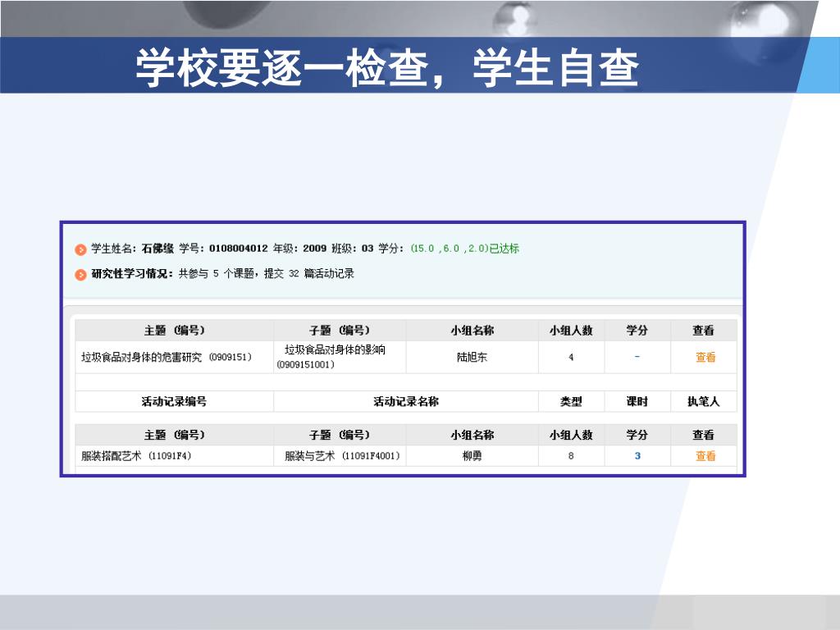840x630 pixels.
Task: Click group name 柳勇
Action: (x=472, y=456)
